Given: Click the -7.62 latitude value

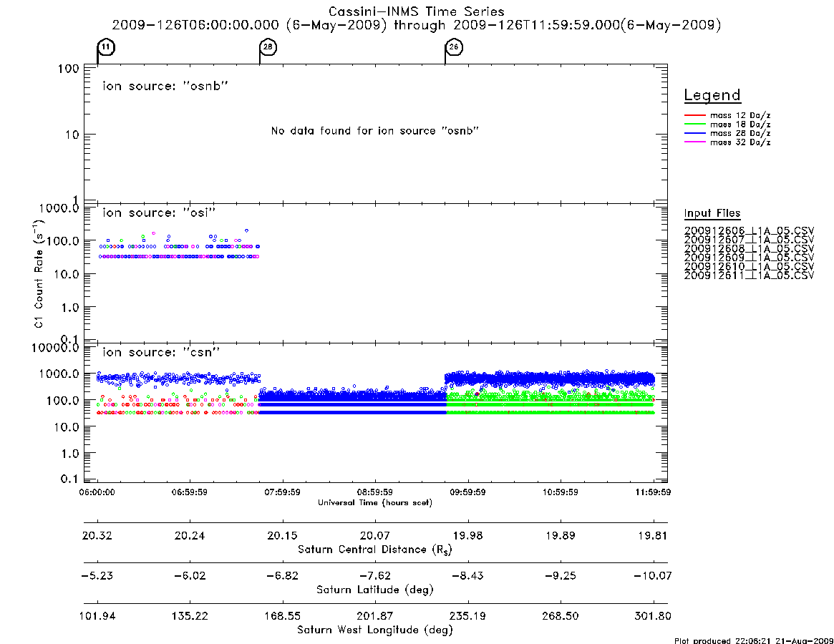Looking at the screenshot, I should 375,576.
